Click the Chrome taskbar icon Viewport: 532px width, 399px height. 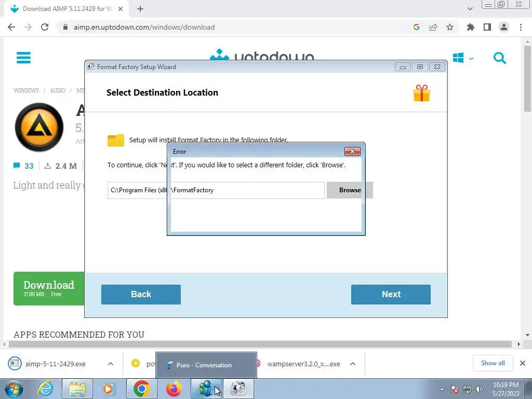click(x=141, y=389)
